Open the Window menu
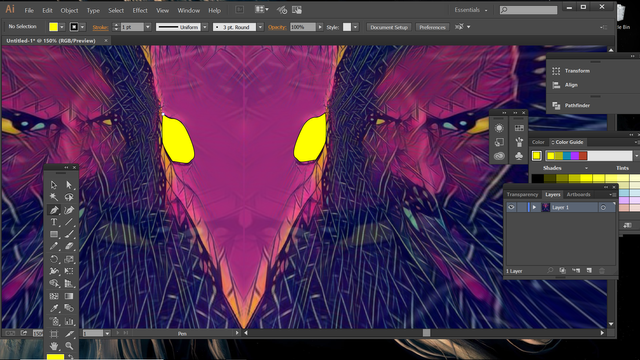 (189, 10)
